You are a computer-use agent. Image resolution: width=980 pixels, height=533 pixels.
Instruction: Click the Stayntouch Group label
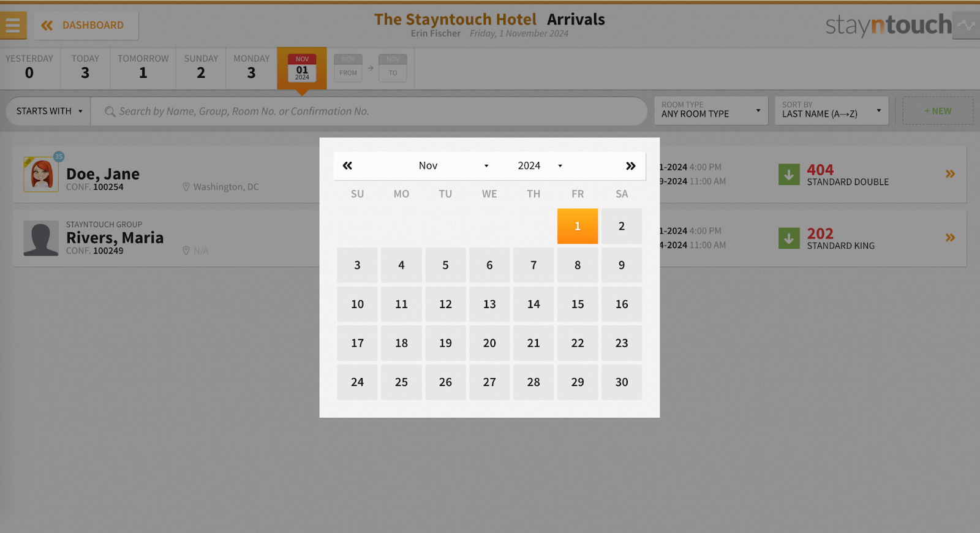(104, 225)
